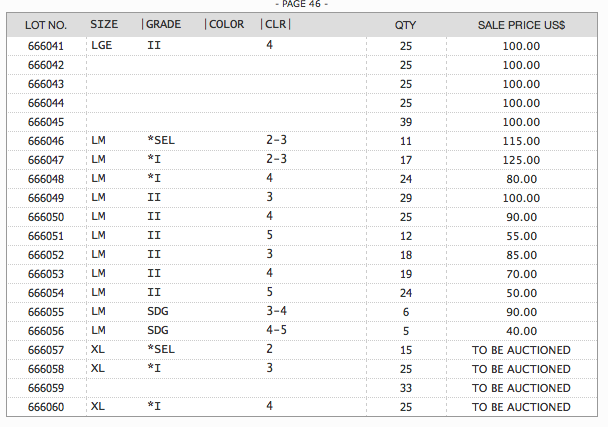Click the SALE PRICE US$ column header
This screenshot has width=608, height=427.
(521, 24)
